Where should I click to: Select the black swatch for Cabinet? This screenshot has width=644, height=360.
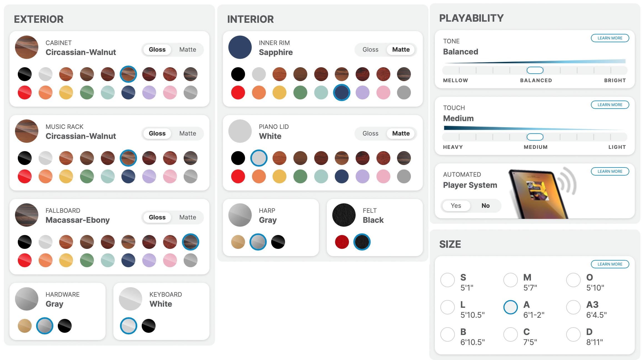click(25, 74)
